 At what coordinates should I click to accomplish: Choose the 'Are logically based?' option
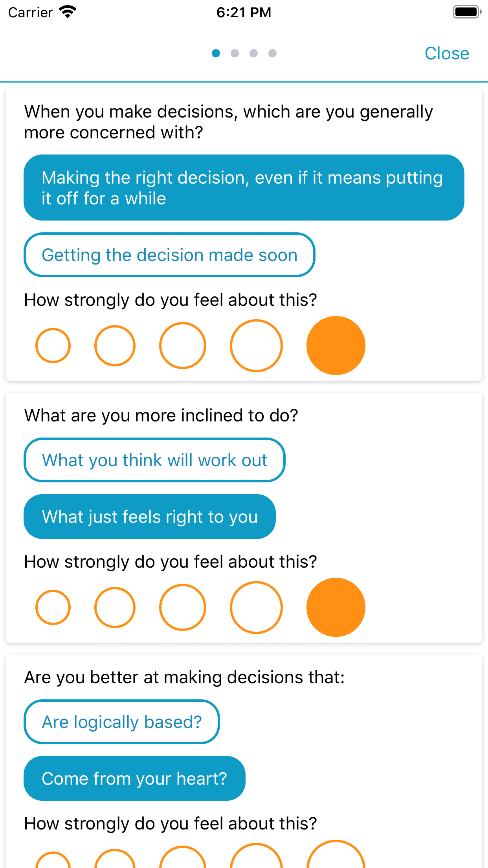[x=122, y=722]
